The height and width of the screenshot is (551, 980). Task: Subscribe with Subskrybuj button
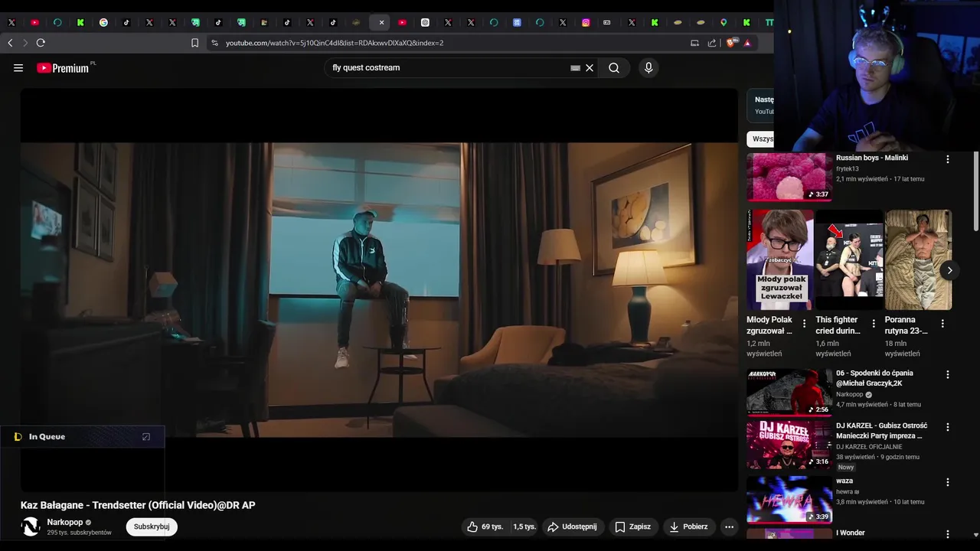[152, 527]
